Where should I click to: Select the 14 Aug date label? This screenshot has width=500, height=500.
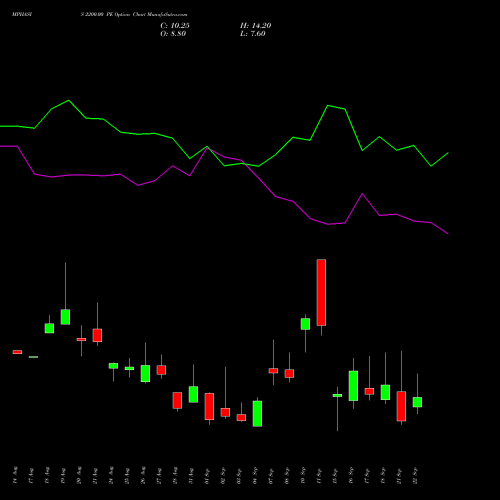tap(15, 475)
